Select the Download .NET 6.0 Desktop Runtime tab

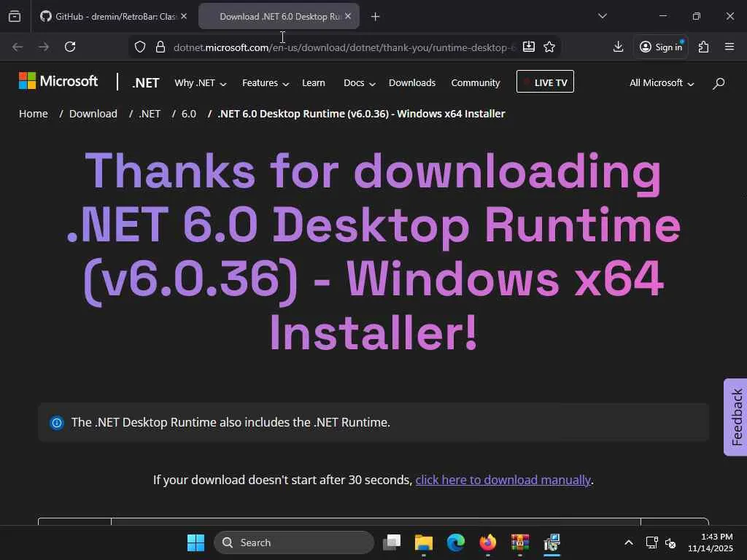[x=279, y=16]
